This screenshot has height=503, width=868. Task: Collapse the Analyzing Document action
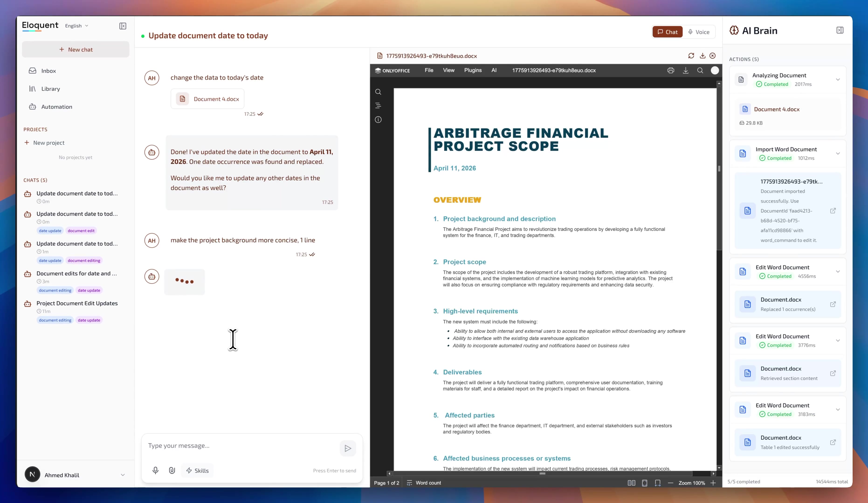[838, 79]
